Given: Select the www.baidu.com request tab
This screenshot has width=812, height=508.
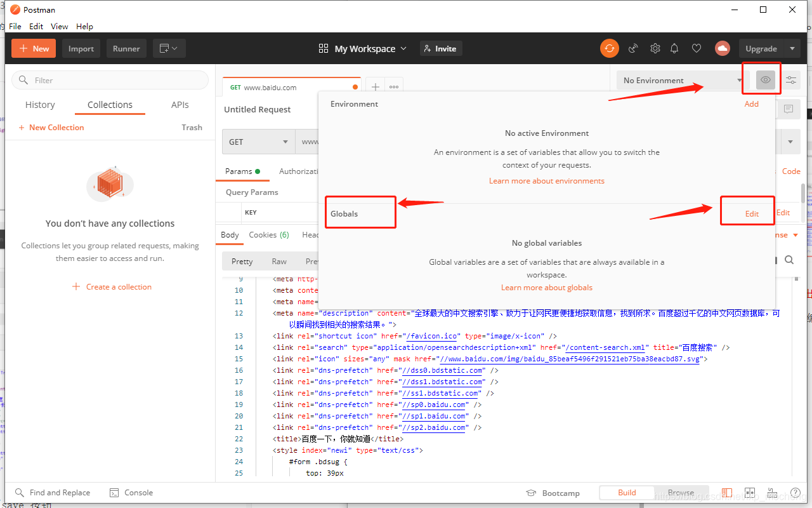Looking at the screenshot, I should point(291,88).
